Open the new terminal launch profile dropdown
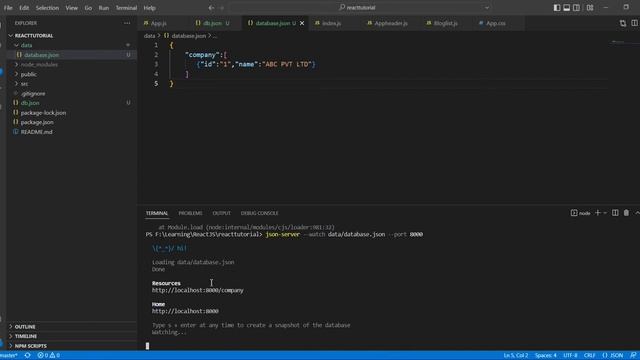Screen dimensions: 640x360 [605, 213]
